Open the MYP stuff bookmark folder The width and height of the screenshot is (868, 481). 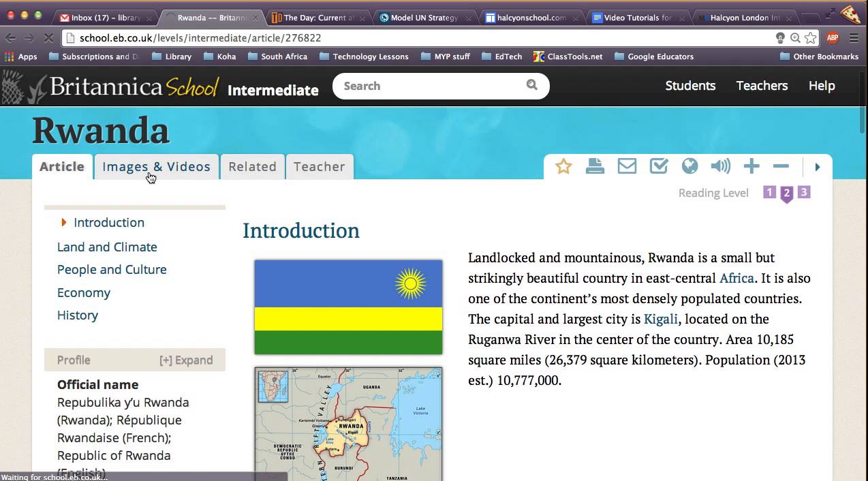[x=446, y=57]
